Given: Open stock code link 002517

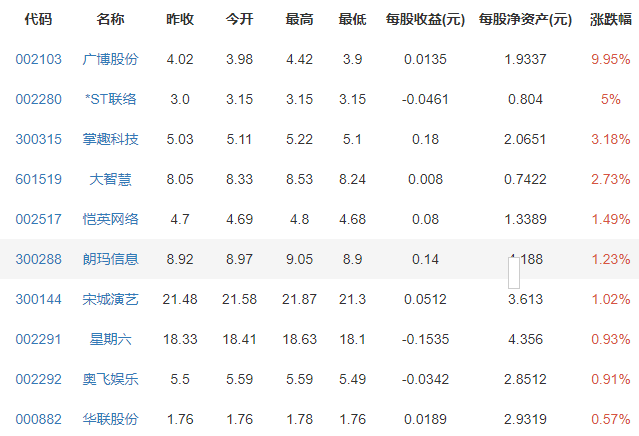Looking at the screenshot, I should pos(38,219).
